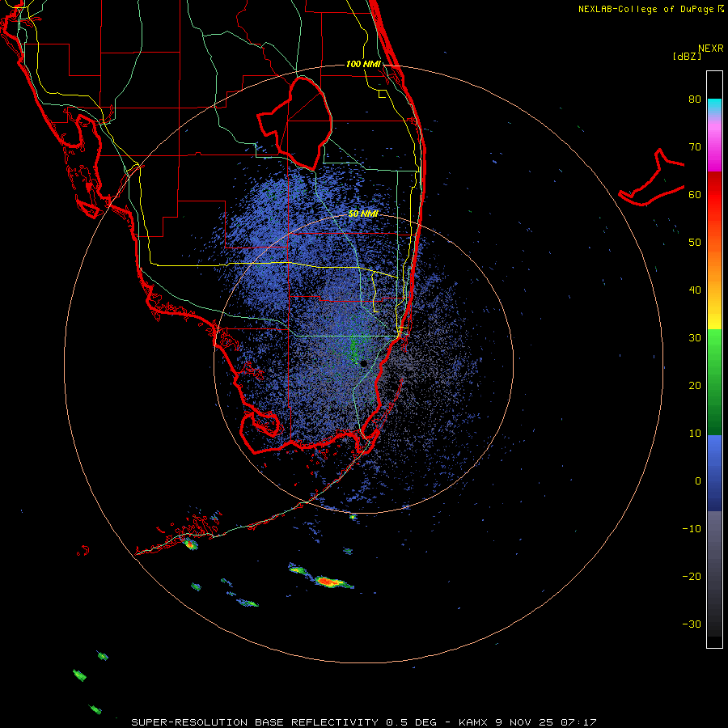Viewport: 728px width, 728px height.
Task: Click the -30 value on dBZ scale
Action: point(692,624)
